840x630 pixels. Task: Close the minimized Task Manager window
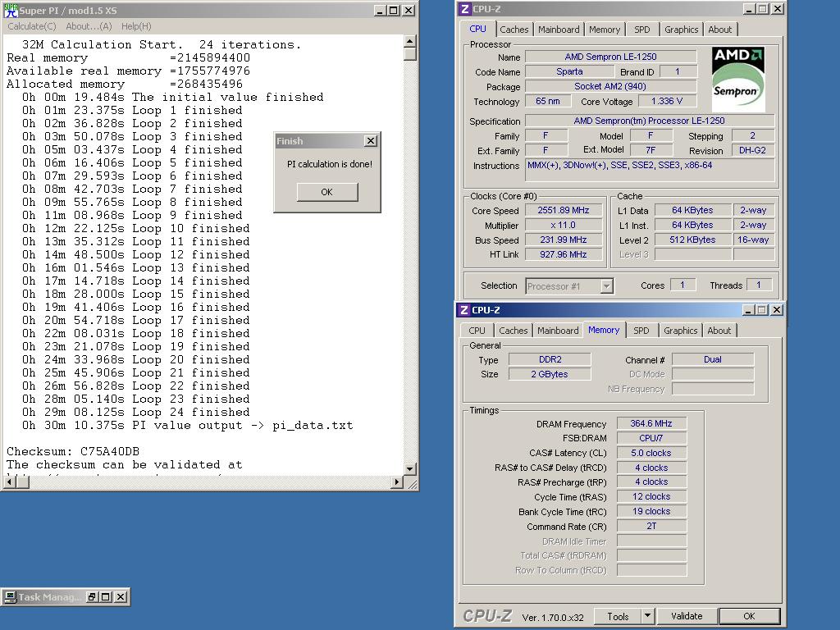(x=121, y=597)
